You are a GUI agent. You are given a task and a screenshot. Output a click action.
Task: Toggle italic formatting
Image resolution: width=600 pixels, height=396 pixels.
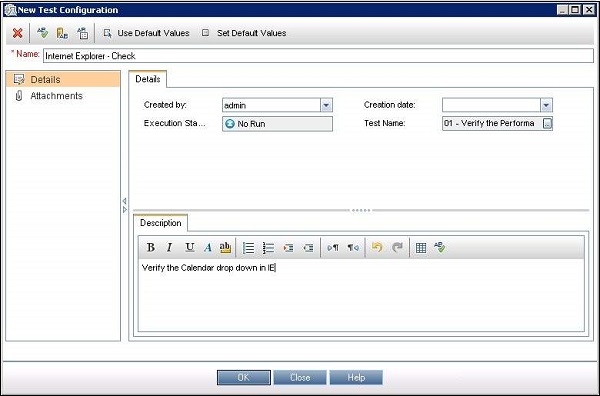[x=170, y=248]
